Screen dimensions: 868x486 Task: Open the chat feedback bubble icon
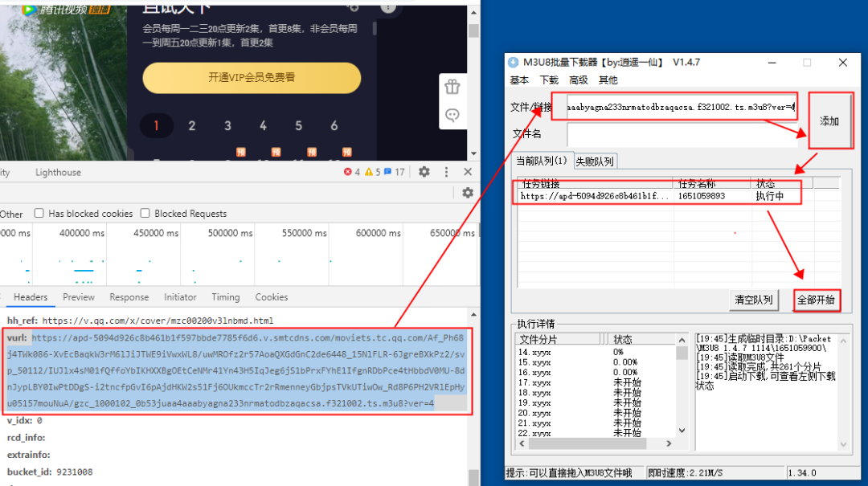452,115
